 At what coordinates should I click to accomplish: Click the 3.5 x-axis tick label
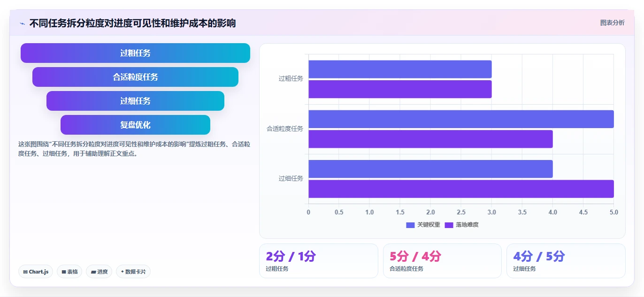(522, 212)
